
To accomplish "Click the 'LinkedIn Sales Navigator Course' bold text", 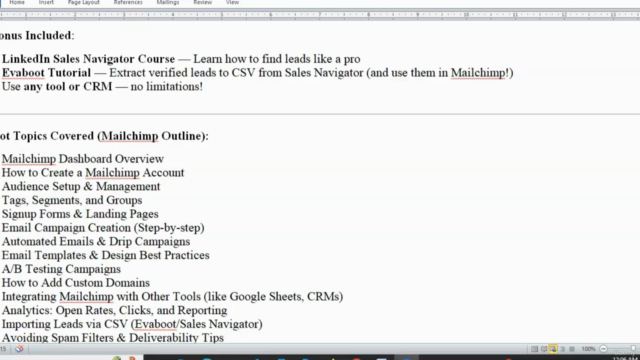I will click(x=88, y=59).
